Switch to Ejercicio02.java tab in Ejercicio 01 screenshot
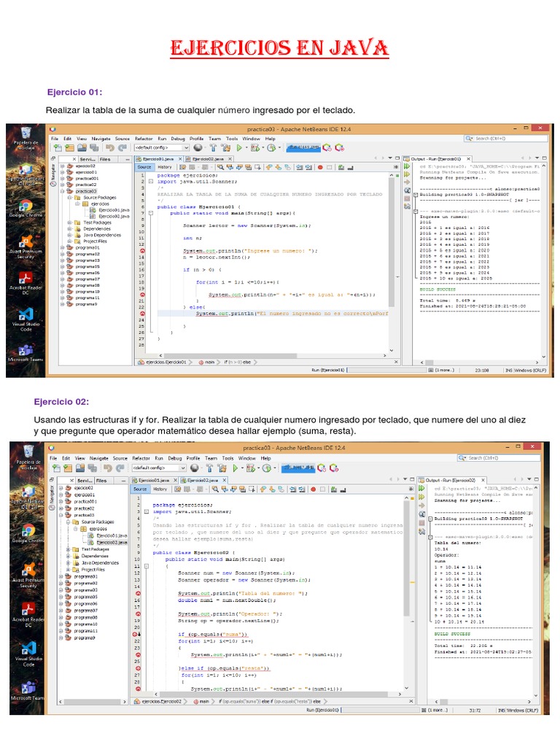The width and height of the screenshot is (560, 747). pyautogui.click(x=208, y=159)
